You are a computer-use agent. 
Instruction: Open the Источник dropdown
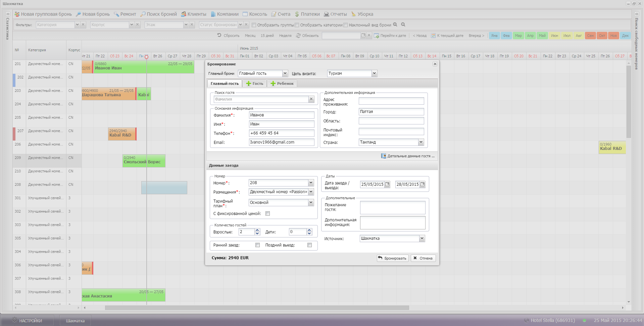422,238
